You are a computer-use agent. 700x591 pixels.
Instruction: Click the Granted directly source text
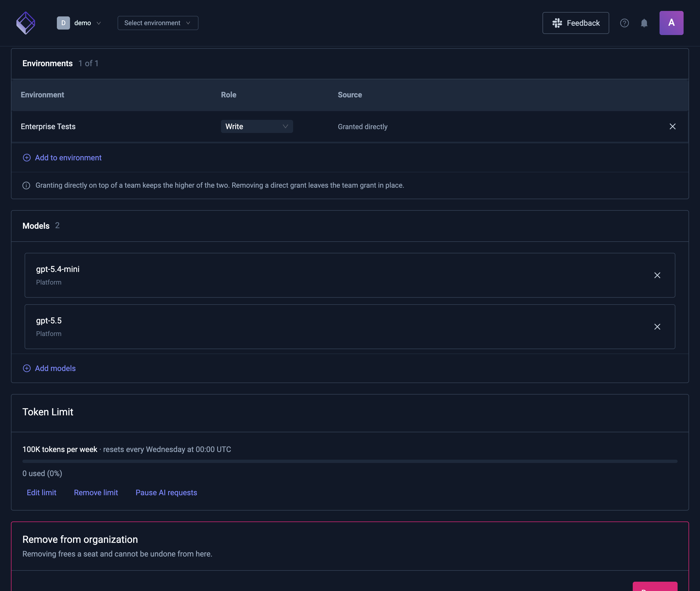[363, 127]
